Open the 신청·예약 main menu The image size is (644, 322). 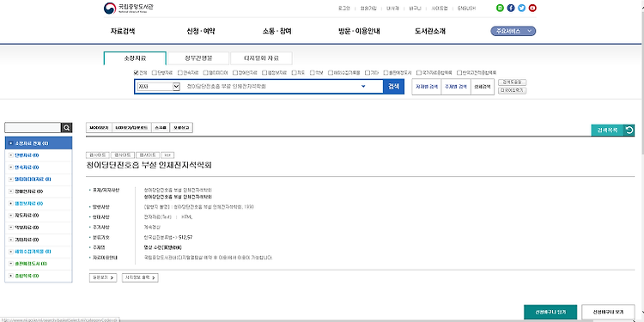(201, 31)
